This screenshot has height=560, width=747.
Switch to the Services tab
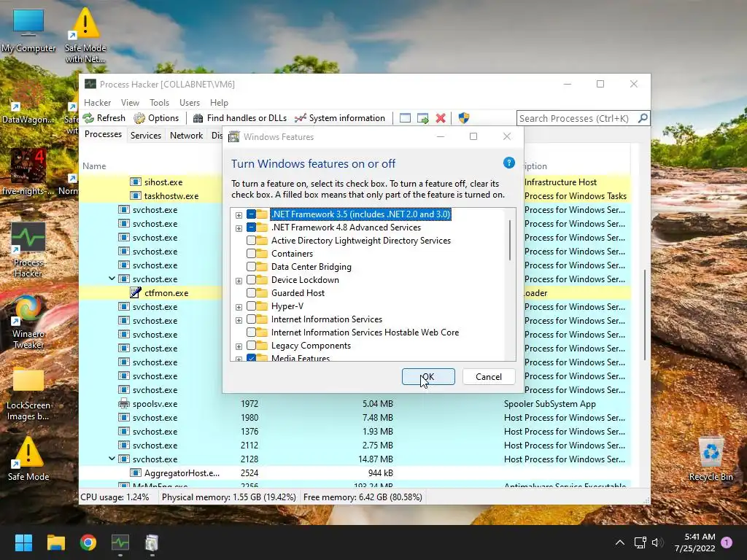pos(145,135)
